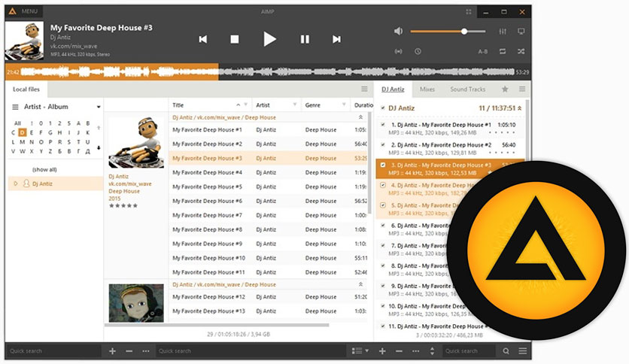629x364 pixels.
Task: Open internet radio capture icon
Action: click(398, 51)
